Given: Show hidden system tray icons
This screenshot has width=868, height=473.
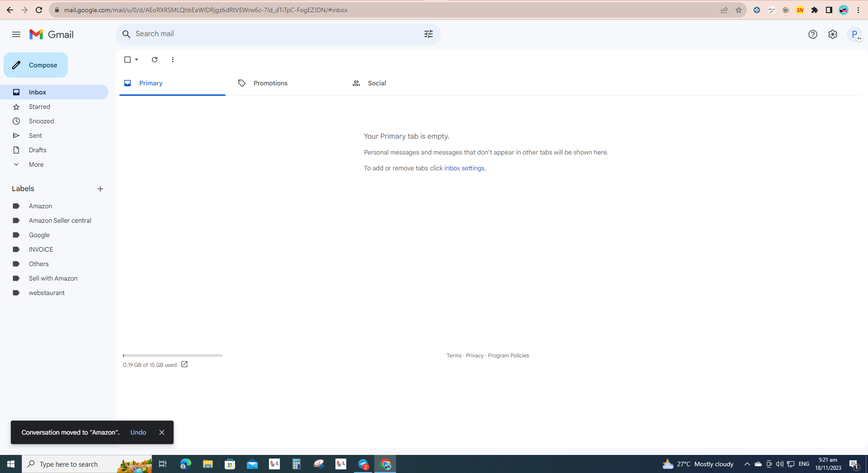Looking at the screenshot, I should (747, 464).
